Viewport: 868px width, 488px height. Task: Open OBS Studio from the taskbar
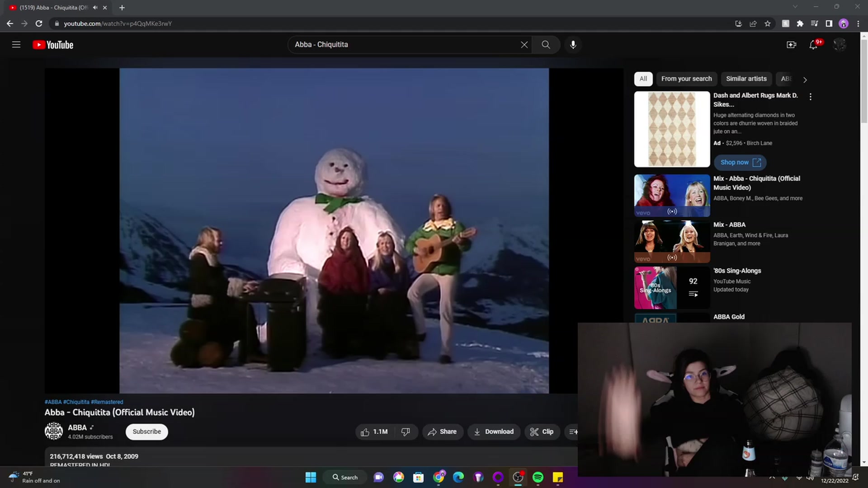pos(518,477)
